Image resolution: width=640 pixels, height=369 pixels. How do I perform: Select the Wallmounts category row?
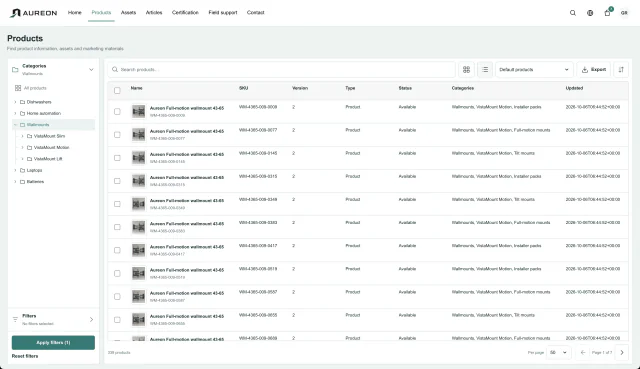(53, 125)
